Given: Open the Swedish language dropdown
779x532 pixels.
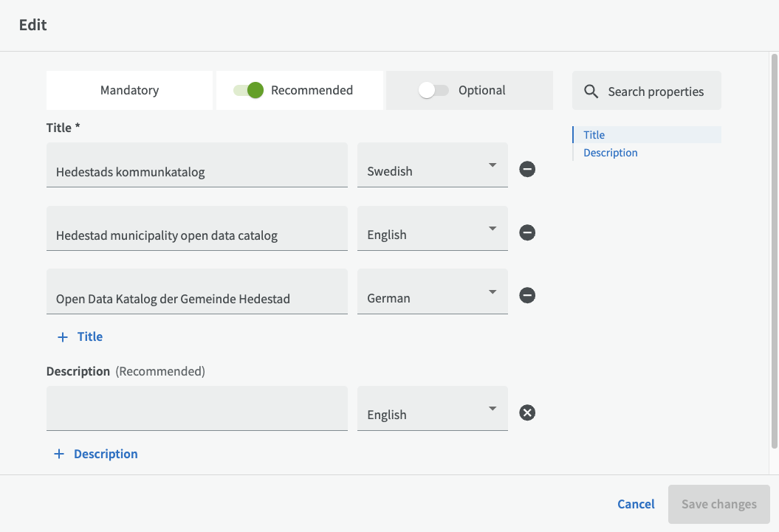Looking at the screenshot, I should click(433, 166).
